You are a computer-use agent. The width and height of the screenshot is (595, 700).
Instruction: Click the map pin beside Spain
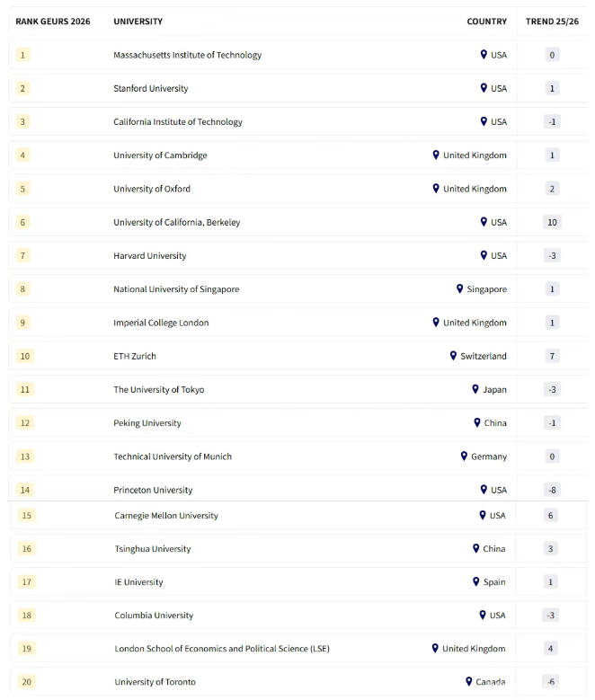tap(476, 581)
